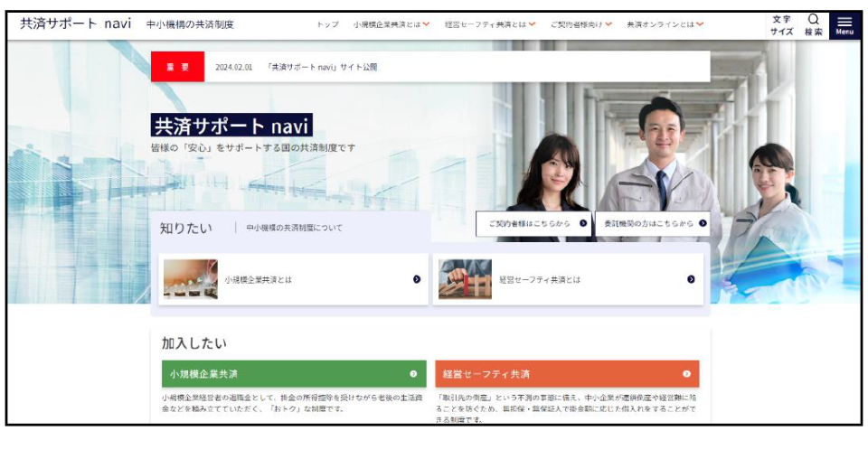Image resolution: width=868 pixels, height=459 pixels.
Task: Click the magnifying glass 検索 icon
Action: tap(813, 25)
